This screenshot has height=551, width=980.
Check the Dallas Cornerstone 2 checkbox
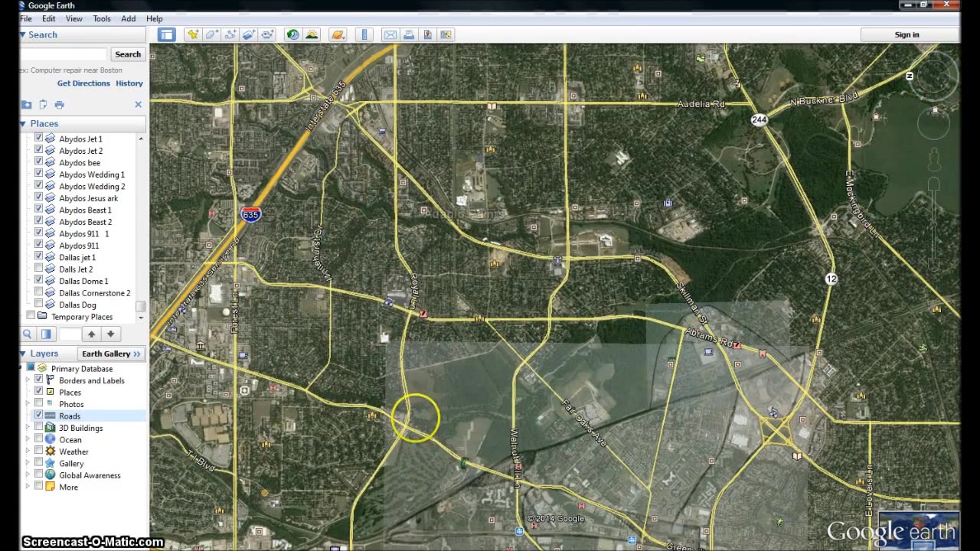[38, 292]
